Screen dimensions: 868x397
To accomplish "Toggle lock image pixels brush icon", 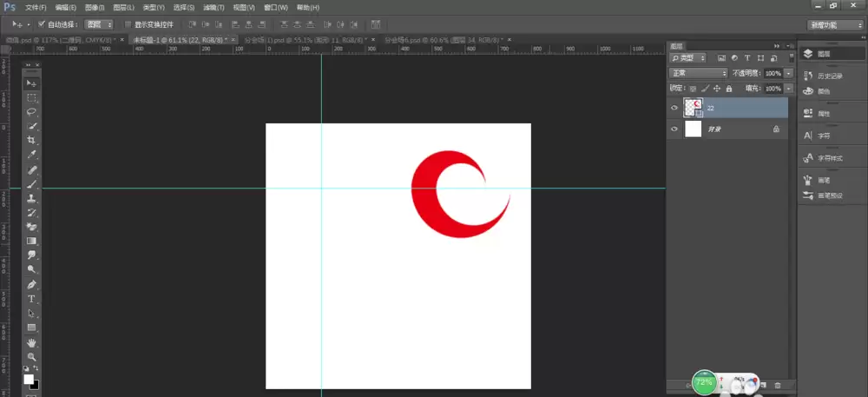I will coord(705,89).
